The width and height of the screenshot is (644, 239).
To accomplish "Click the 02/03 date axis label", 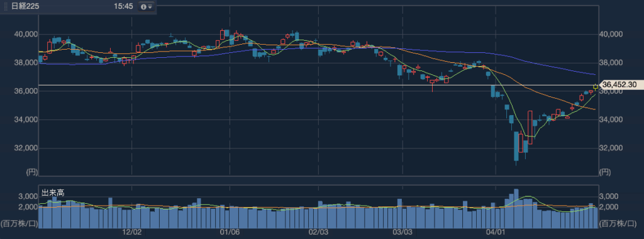I will click(x=318, y=233).
